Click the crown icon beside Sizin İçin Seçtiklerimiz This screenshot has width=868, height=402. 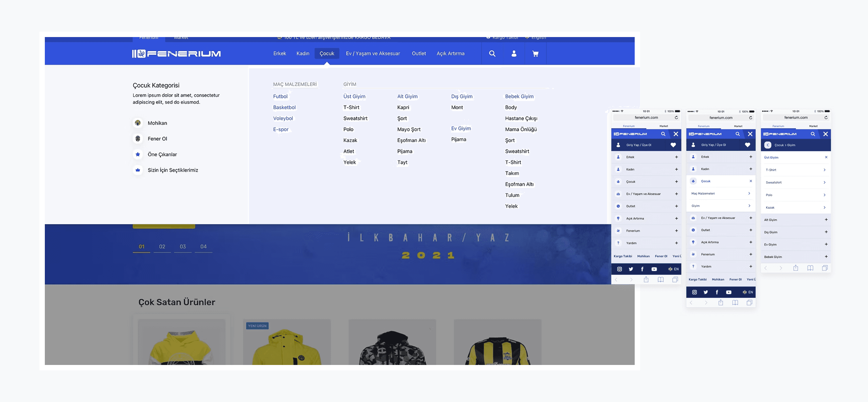pyautogui.click(x=138, y=170)
